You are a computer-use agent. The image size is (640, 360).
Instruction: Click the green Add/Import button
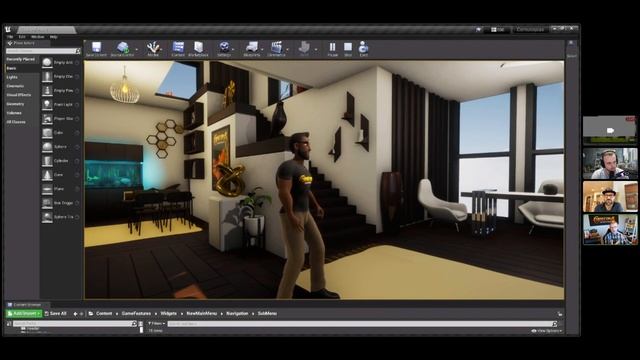pos(24,313)
